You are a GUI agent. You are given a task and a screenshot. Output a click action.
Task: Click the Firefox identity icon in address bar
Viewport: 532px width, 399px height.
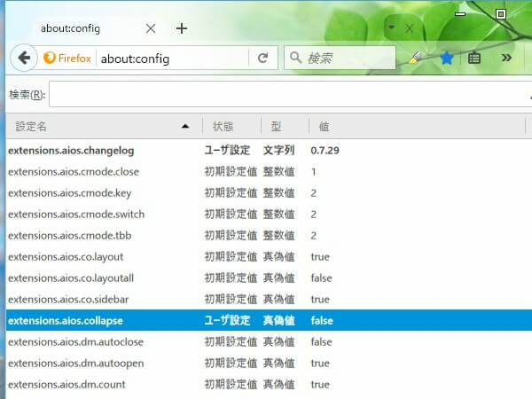(49, 58)
